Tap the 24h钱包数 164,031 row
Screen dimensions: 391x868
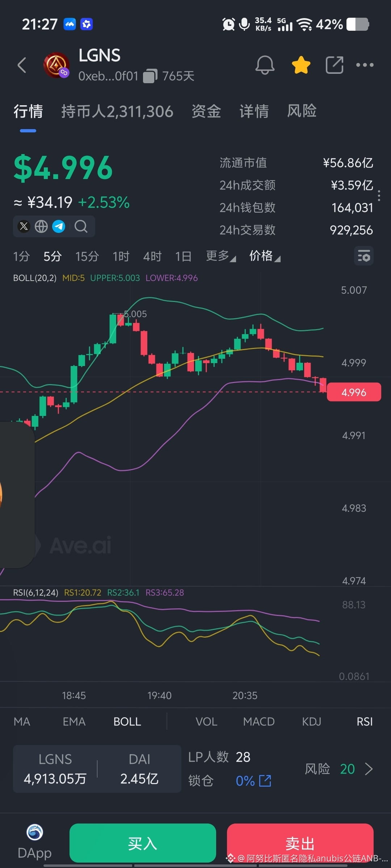point(296,208)
